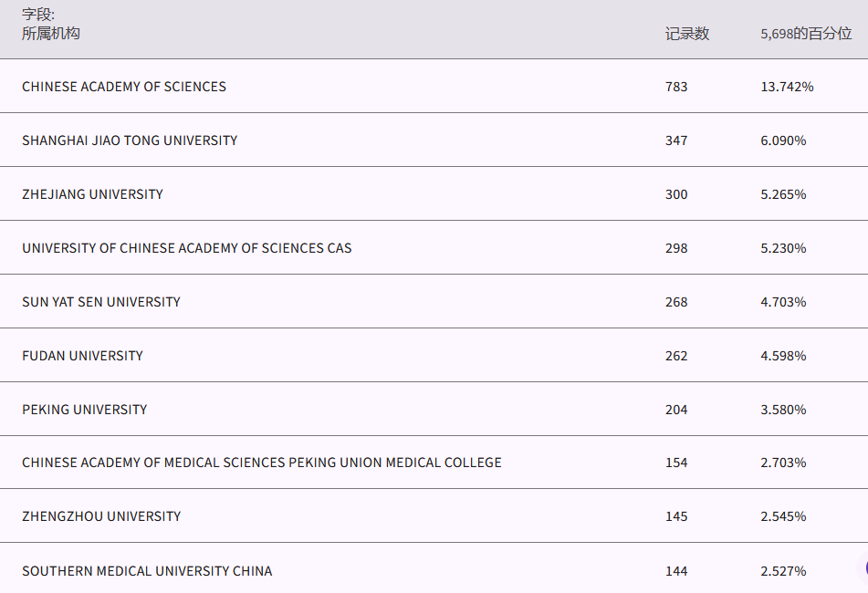Open the Zhejiang University entry
This screenshot has width=868, height=593.
coord(93,194)
